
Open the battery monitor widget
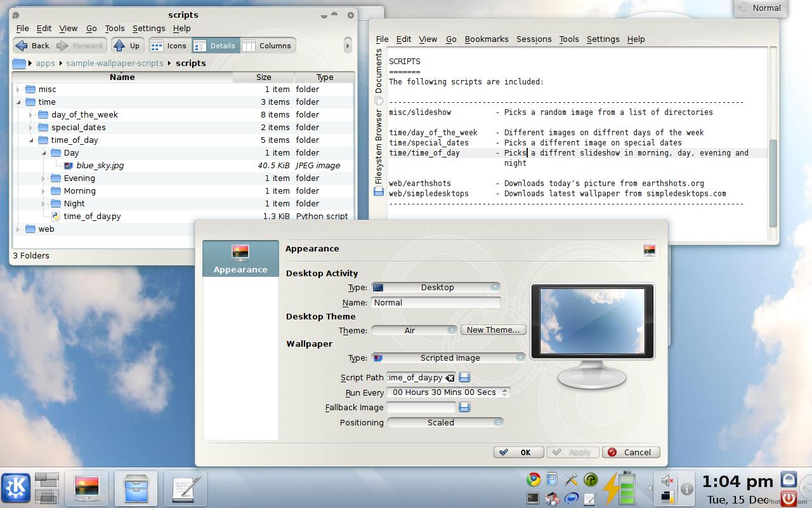pos(619,488)
